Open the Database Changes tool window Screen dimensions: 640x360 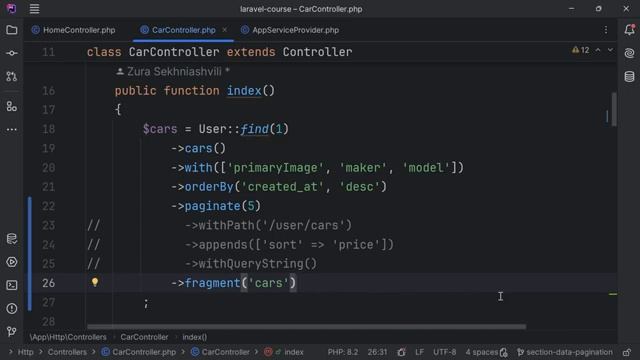(x=11, y=239)
